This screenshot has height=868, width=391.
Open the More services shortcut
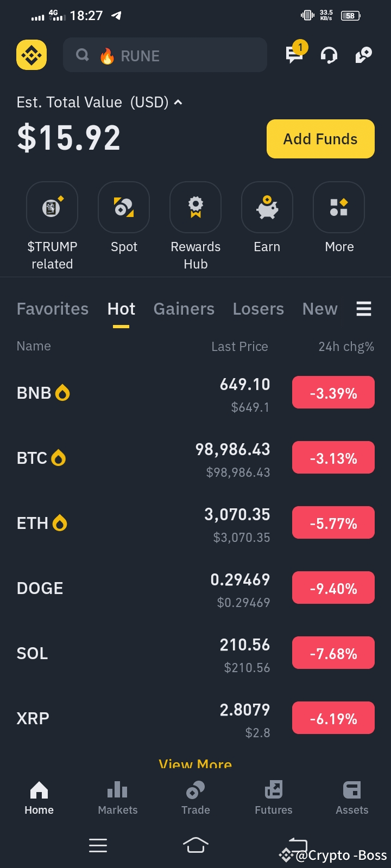coord(339,208)
